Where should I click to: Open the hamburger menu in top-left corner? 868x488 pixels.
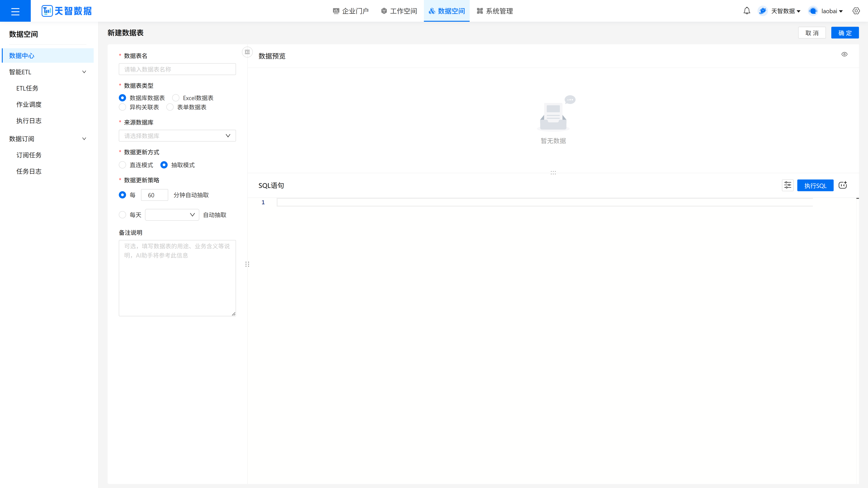(15, 11)
